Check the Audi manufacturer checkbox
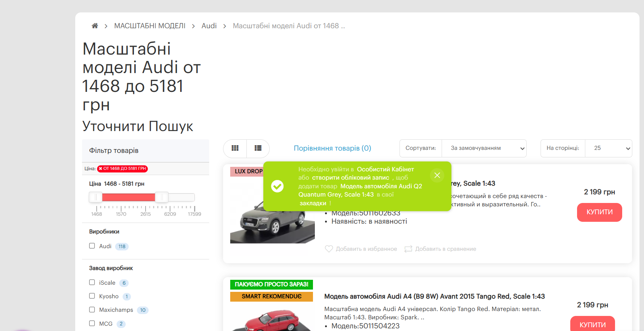The image size is (644, 331). click(x=92, y=246)
